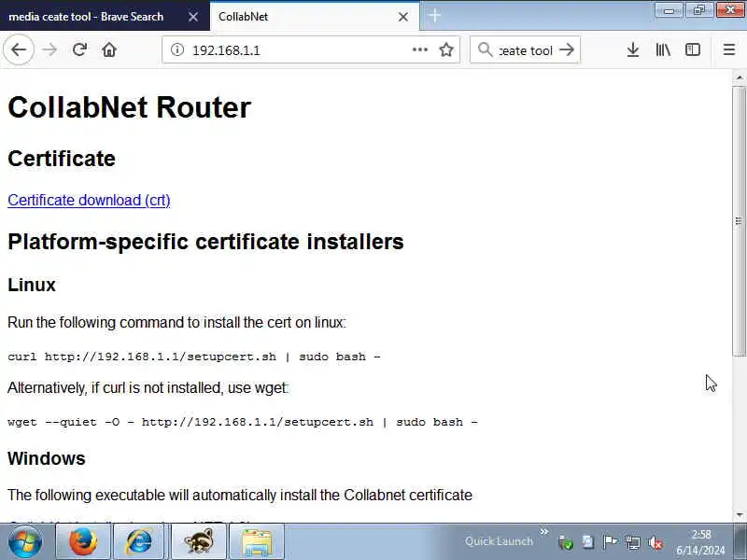Open the Action Center flag icon
747x560 pixels.
(x=610, y=542)
